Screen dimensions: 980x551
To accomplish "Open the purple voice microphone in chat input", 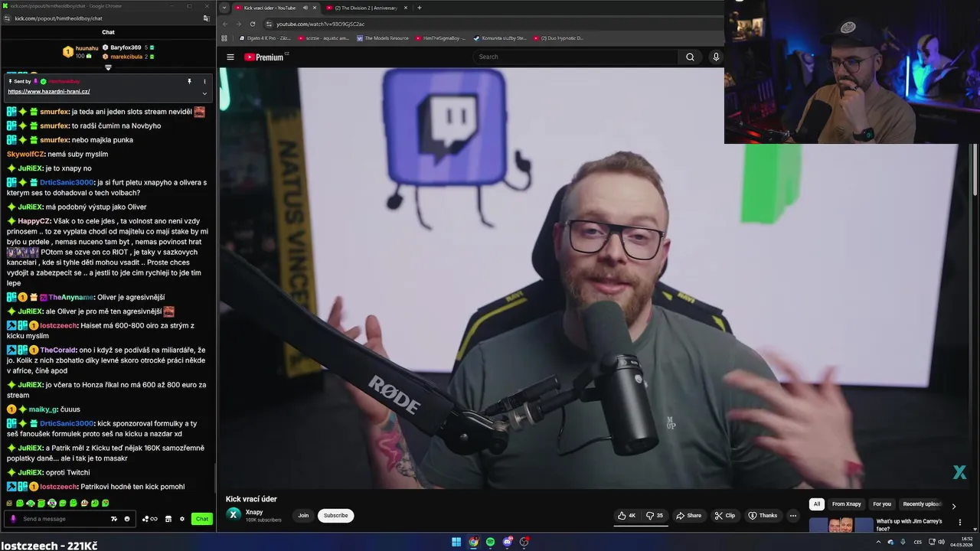I will (13, 519).
